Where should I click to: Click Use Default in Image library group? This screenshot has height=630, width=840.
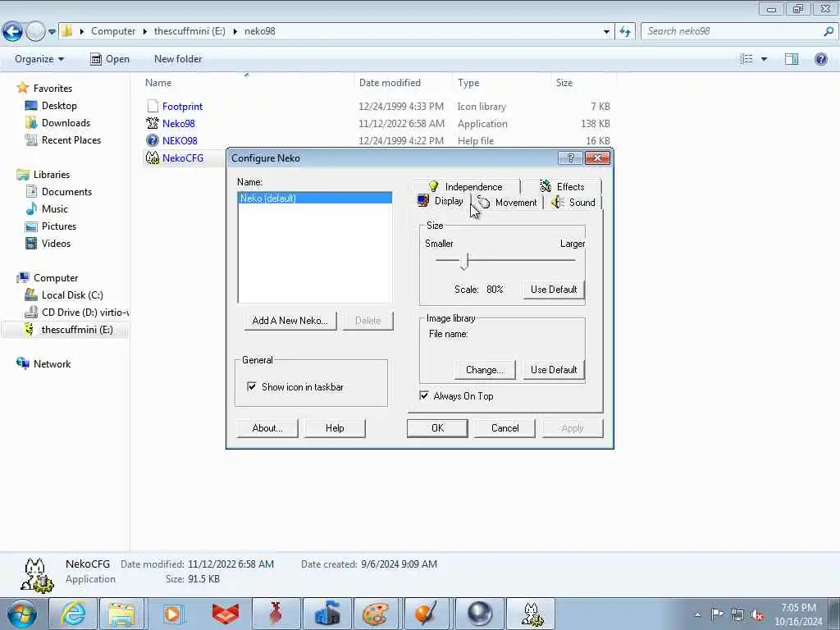pos(554,370)
